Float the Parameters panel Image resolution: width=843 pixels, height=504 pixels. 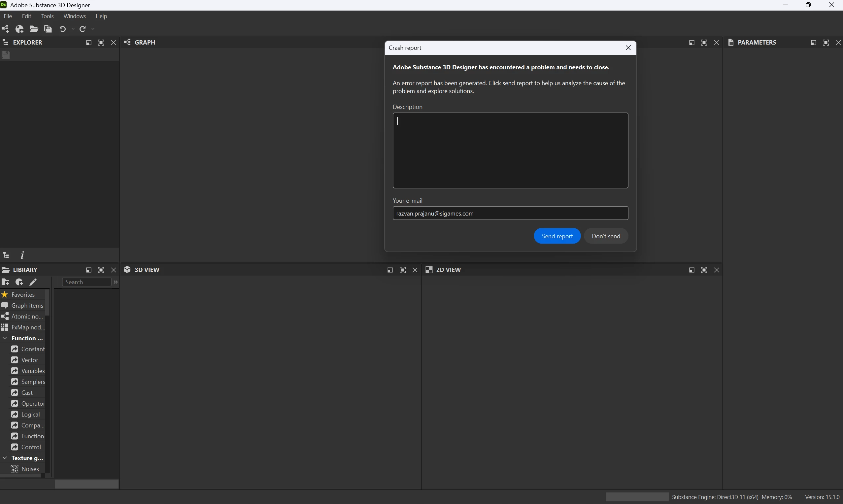pyautogui.click(x=813, y=43)
